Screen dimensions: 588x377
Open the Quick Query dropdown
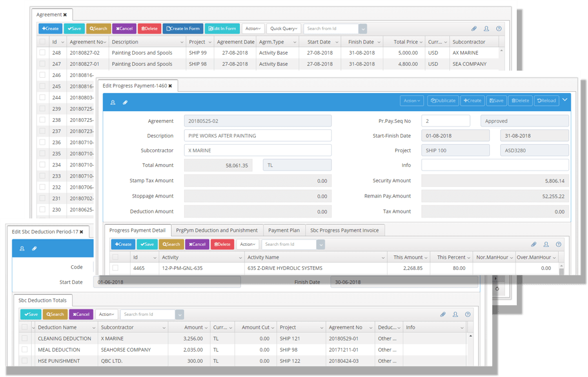click(x=283, y=28)
